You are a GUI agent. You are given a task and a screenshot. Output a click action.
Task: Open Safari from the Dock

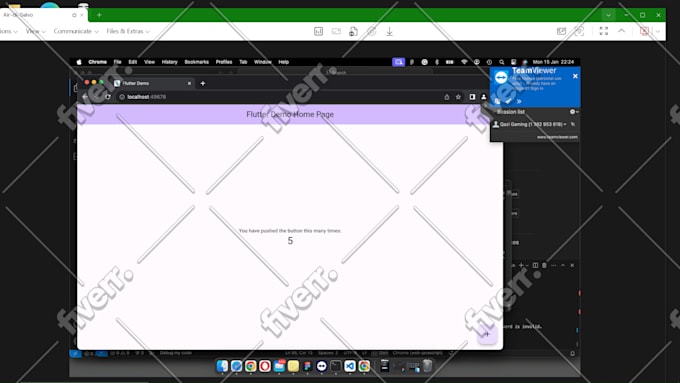tap(236, 366)
